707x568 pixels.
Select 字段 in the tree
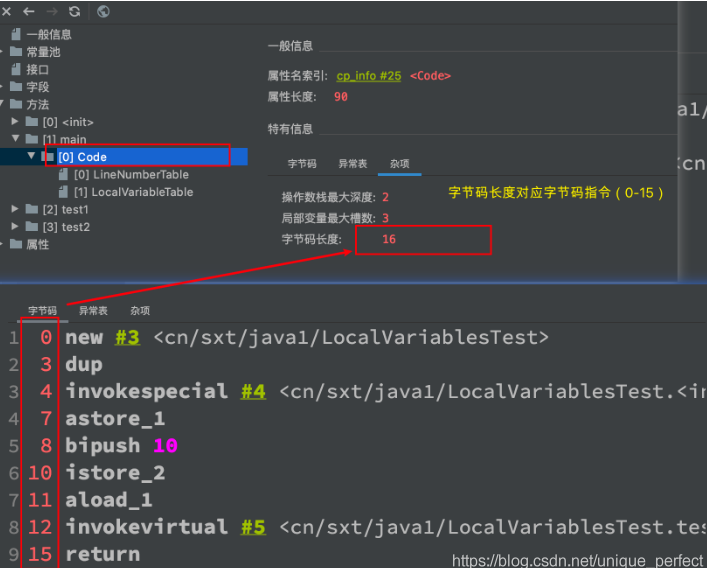tap(37, 87)
